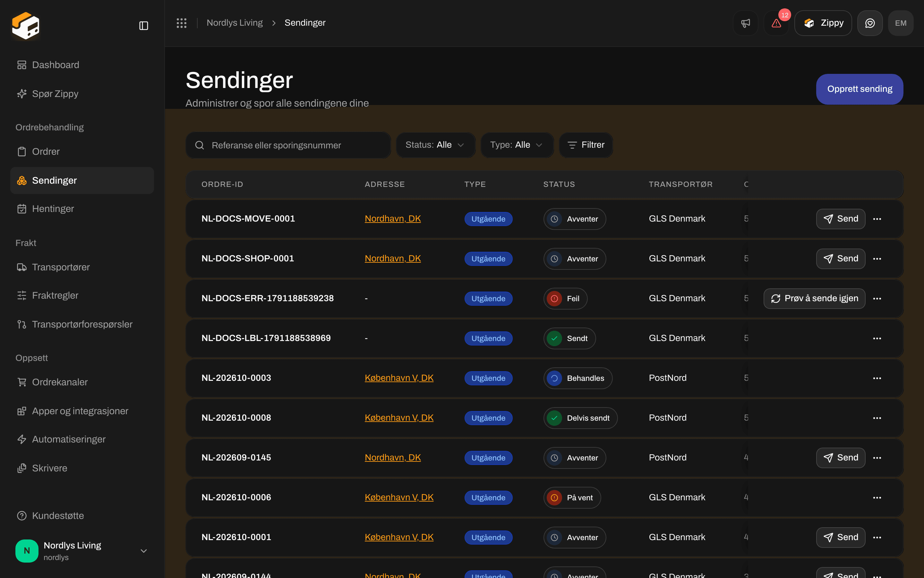This screenshot has width=924, height=578.
Task: Open the Status: Alle dropdown
Action: coord(435,145)
